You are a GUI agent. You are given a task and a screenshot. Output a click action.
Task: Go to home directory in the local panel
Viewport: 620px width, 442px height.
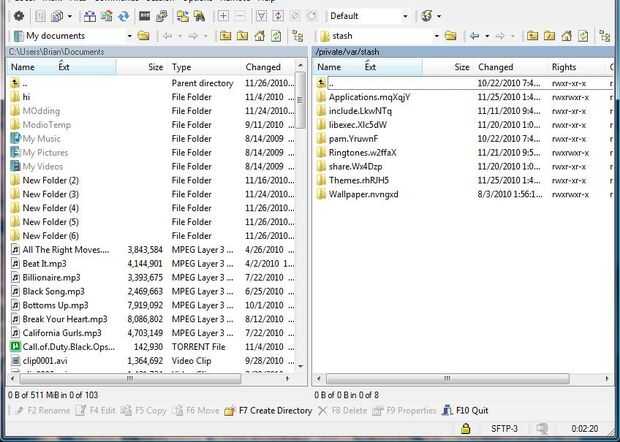click(x=259, y=36)
